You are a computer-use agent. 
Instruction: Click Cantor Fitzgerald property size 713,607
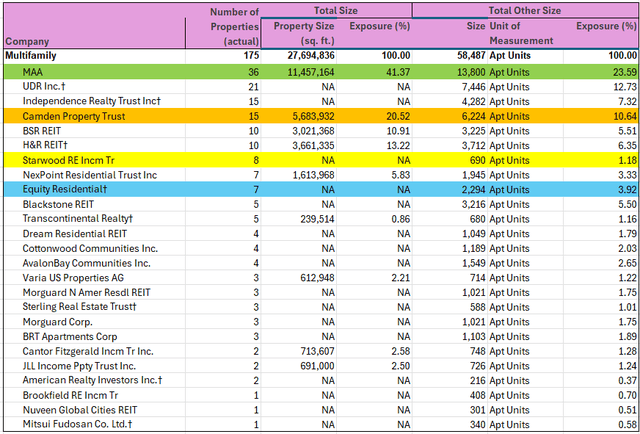click(x=317, y=351)
